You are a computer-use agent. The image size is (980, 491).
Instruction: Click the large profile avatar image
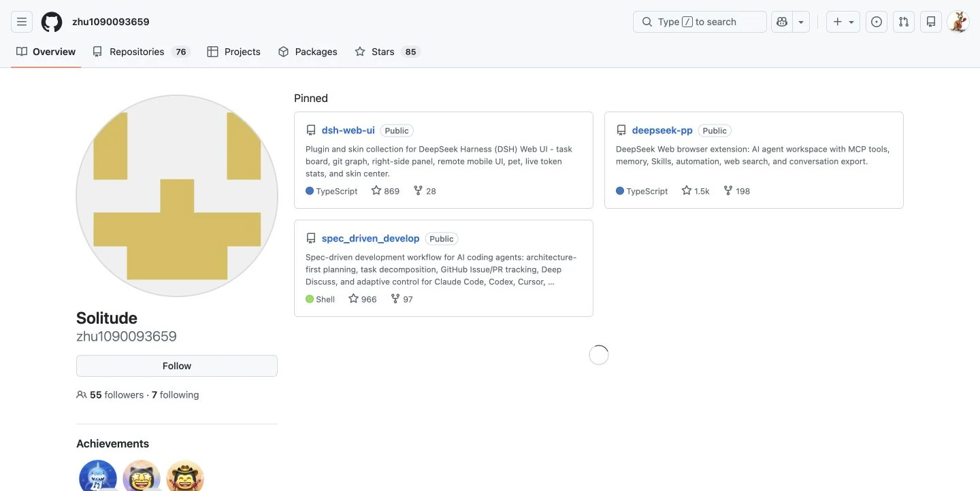pos(177,196)
